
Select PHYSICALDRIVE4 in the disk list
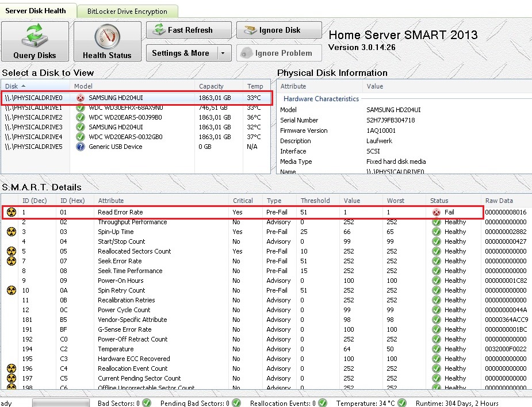click(x=33, y=137)
